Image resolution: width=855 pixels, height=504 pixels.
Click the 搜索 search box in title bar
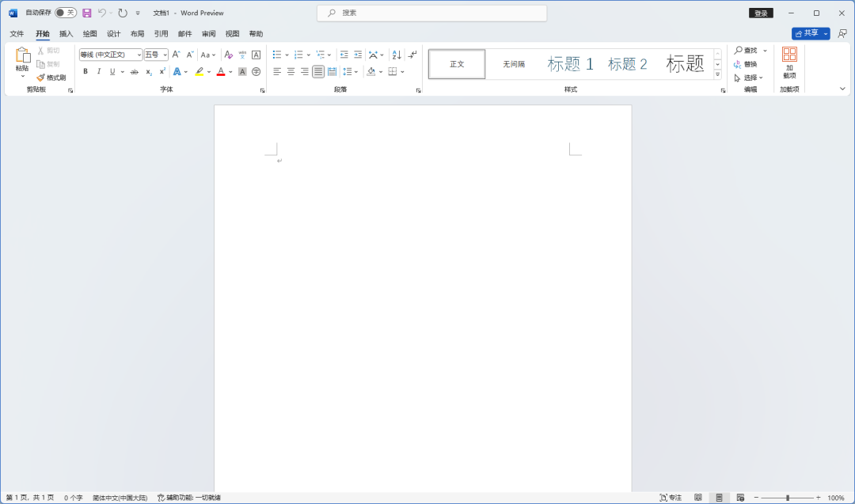point(431,13)
